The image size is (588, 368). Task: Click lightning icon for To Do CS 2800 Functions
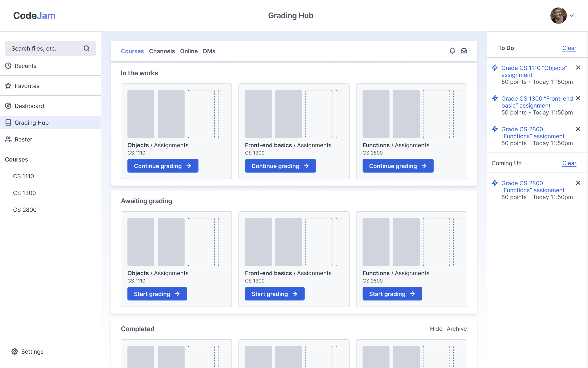click(495, 129)
